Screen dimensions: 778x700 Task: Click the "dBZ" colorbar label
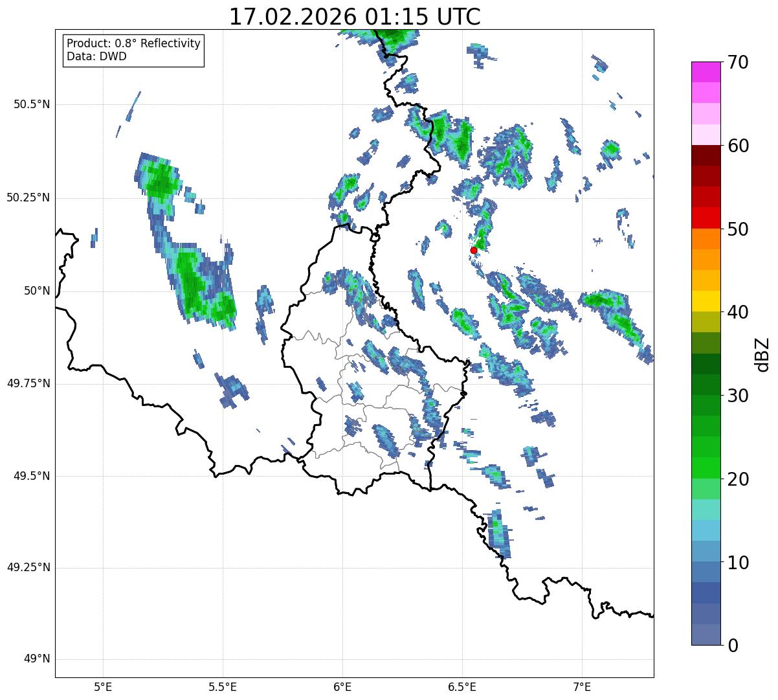point(762,354)
